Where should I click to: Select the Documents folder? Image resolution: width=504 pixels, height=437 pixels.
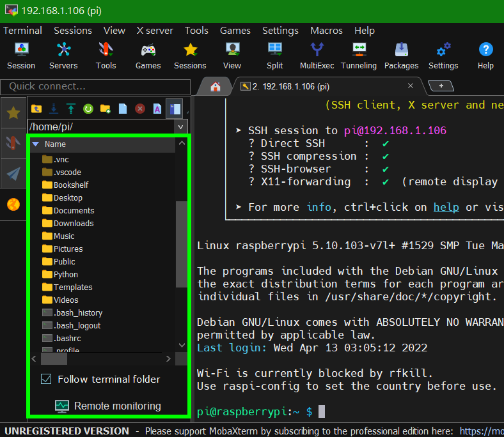[68, 211]
